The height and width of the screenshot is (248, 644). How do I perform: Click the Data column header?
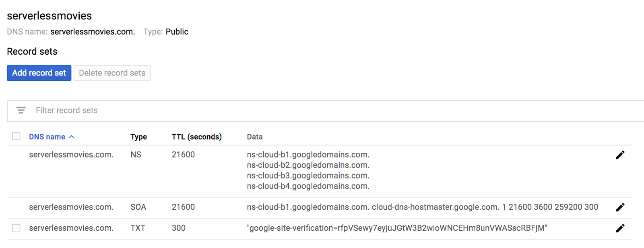(x=254, y=137)
